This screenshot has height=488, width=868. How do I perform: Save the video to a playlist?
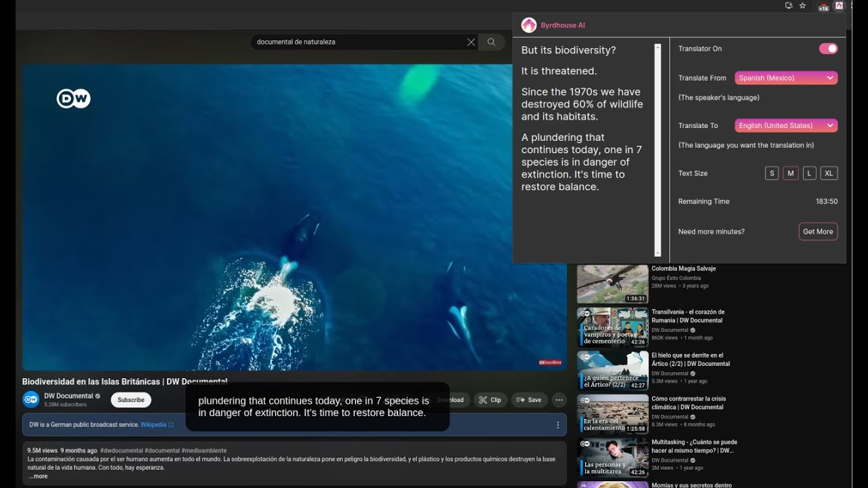point(529,400)
